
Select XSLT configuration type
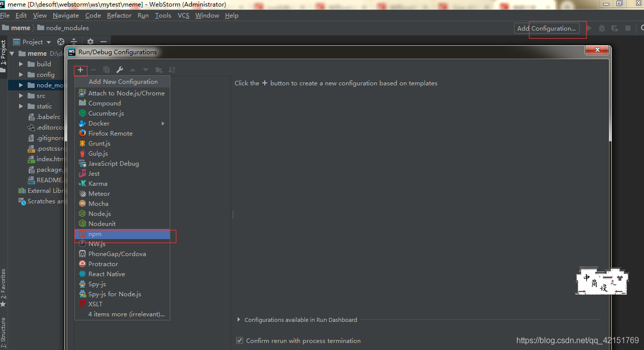click(122, 304)
